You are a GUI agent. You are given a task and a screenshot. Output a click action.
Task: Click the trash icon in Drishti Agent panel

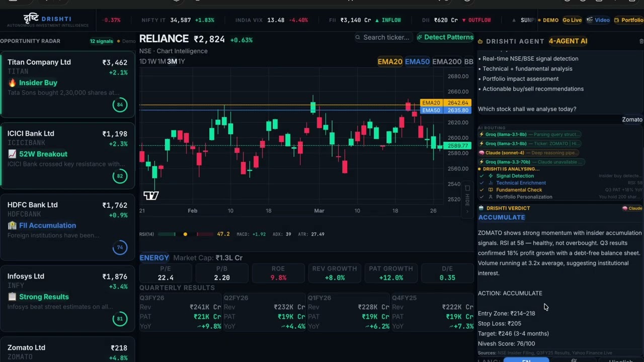641,41
